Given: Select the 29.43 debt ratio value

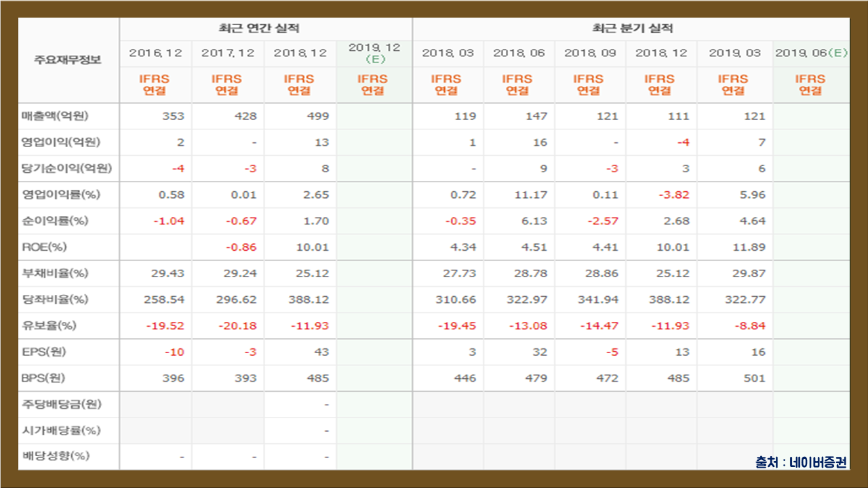Looking at the screenshot, I should pos(167,274).
